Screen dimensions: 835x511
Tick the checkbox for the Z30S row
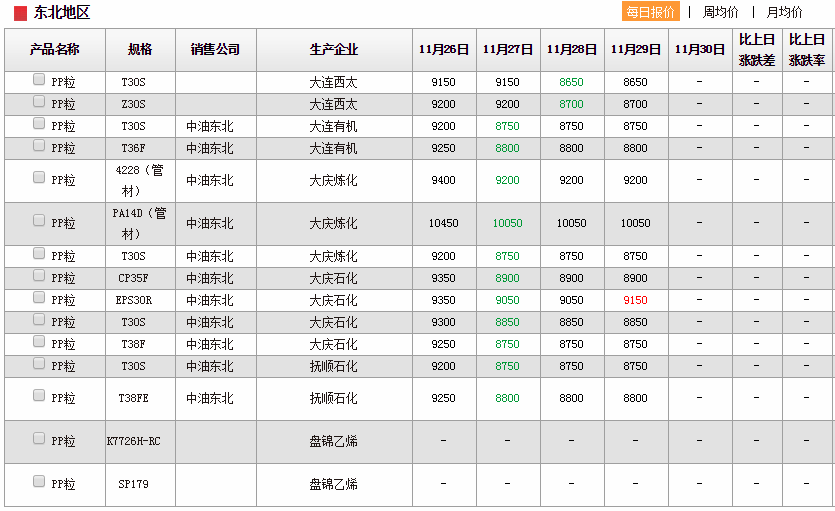click(x=39, y=102)
